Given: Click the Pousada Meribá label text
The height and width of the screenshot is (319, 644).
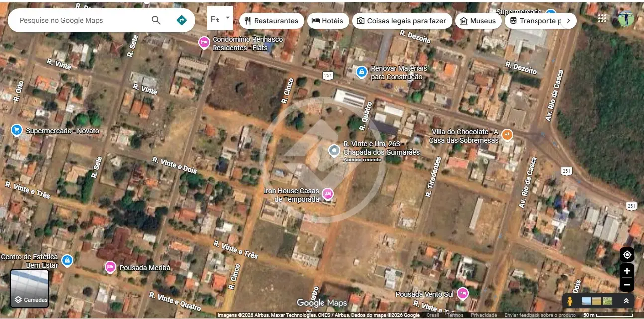Looking at the screenshot, I should point(145,268).
